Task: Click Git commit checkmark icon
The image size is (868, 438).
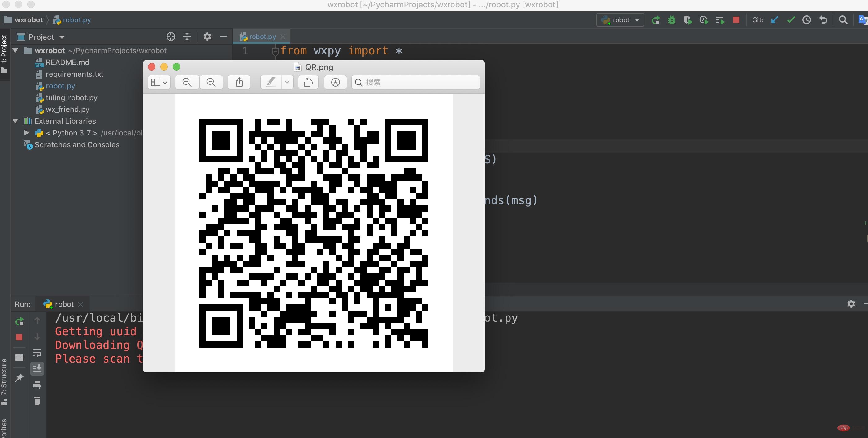Action: point(791,20)
